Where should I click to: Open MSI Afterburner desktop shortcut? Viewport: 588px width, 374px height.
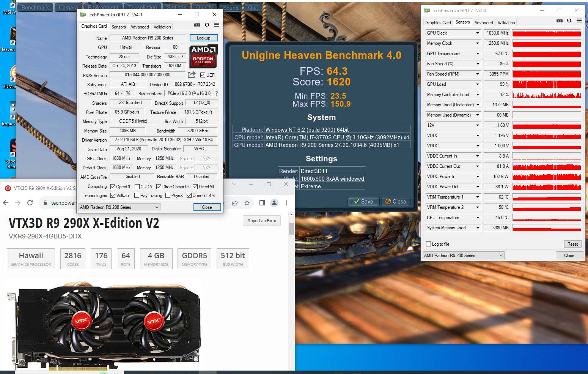pos(8,8)
